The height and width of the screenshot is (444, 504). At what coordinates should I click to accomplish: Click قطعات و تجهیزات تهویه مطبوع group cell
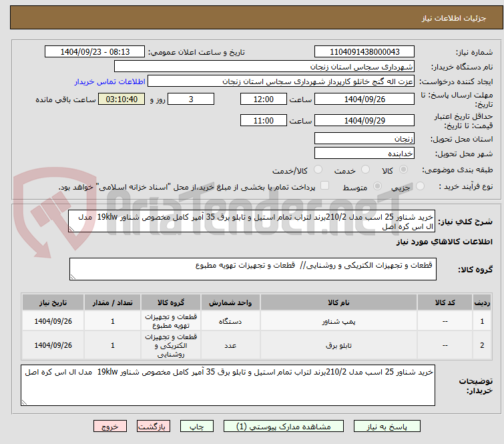tap(171, 321)
